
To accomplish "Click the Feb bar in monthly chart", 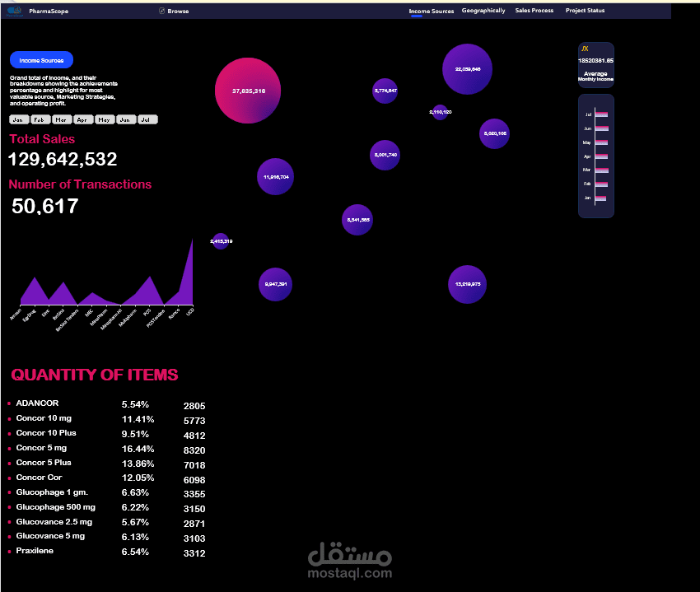I will pos(601,184).
